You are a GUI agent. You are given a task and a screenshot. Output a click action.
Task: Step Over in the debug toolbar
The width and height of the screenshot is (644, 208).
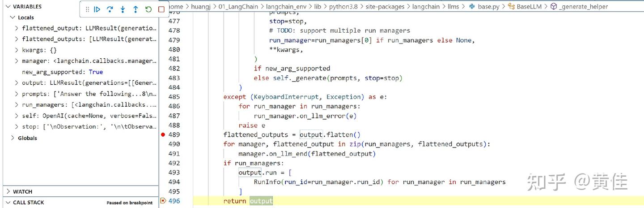pos(110,9)
